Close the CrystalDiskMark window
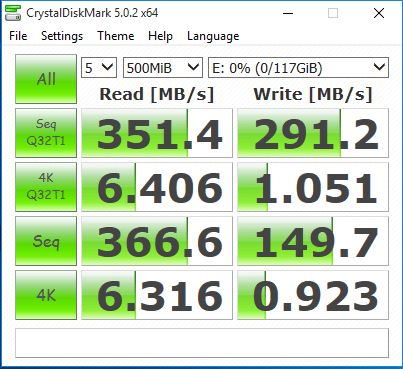This screenshot has height=369, width=403. point(379,13)
